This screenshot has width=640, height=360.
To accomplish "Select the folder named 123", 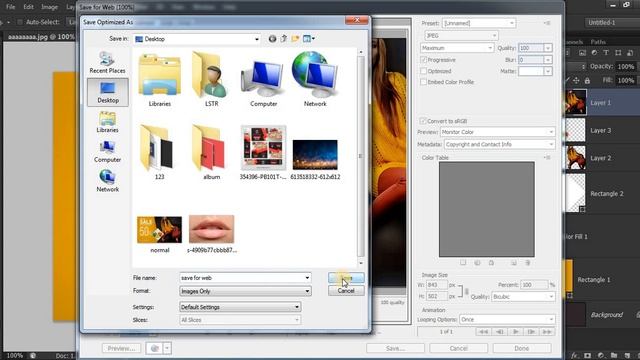I will 160,152.
